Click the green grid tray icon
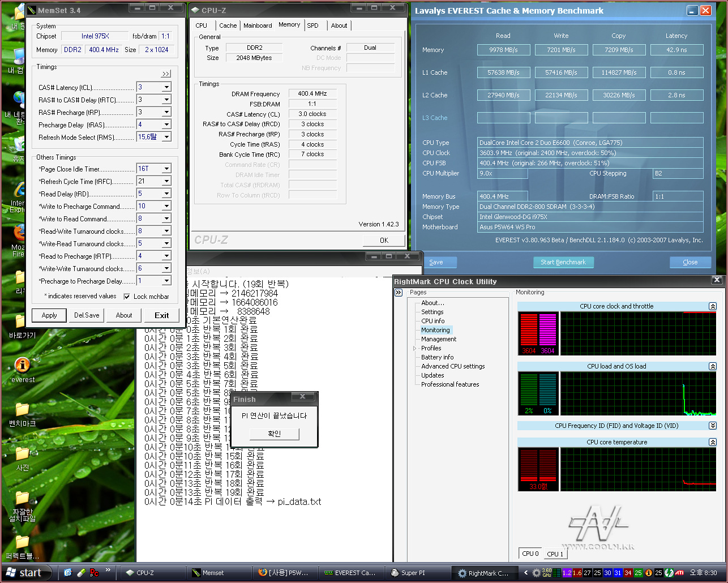Viewport: 728px width, 583px height. (x=557, y=572)
